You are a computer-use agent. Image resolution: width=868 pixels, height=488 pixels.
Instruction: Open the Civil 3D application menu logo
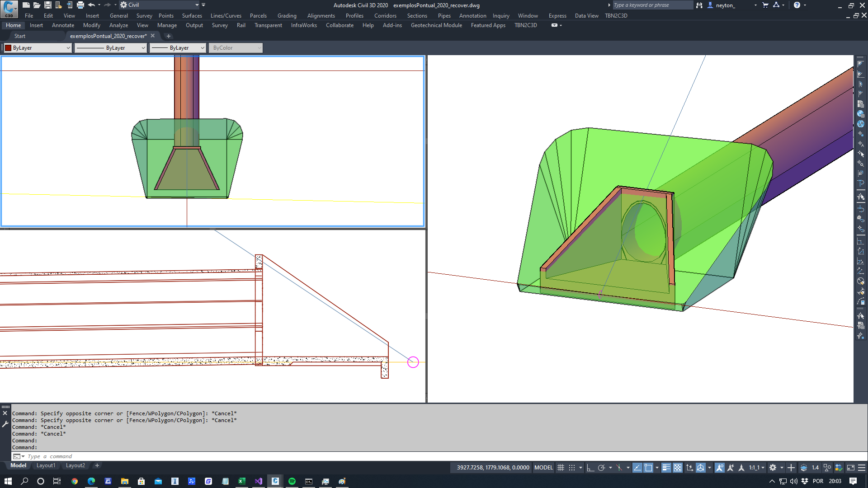click(9, 9)
